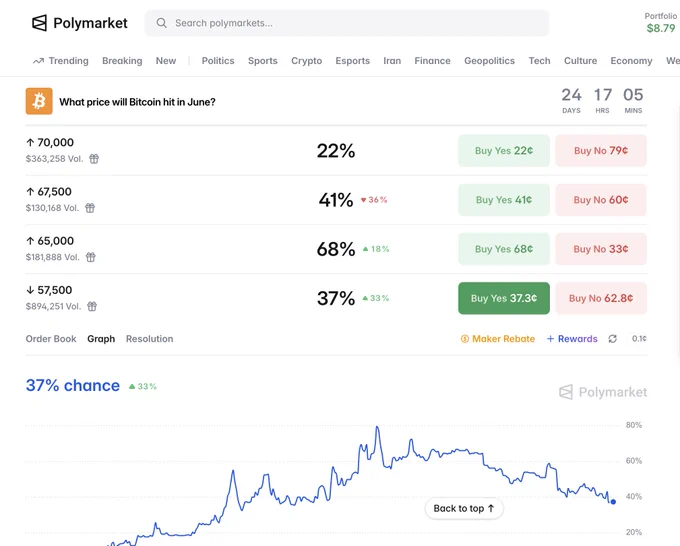Open the 0.1¢ tick size selector
Screen dimensions: 680x546
click(638, 339)
